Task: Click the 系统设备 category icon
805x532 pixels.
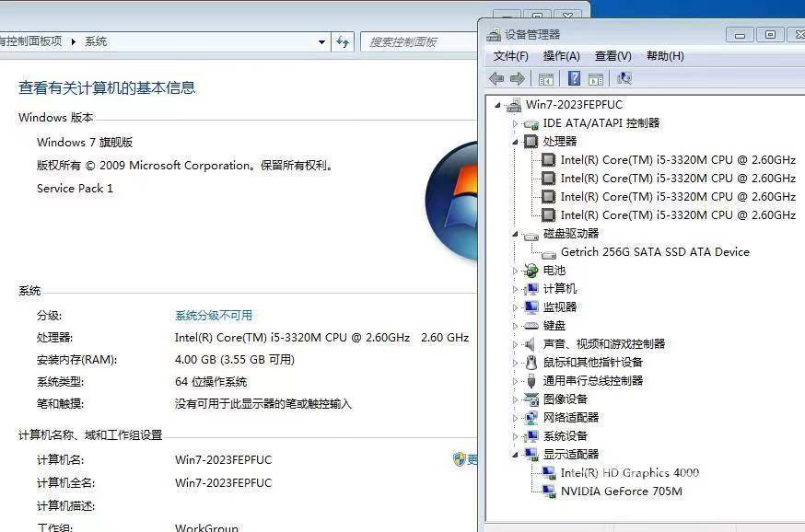Action: point(531,436)
